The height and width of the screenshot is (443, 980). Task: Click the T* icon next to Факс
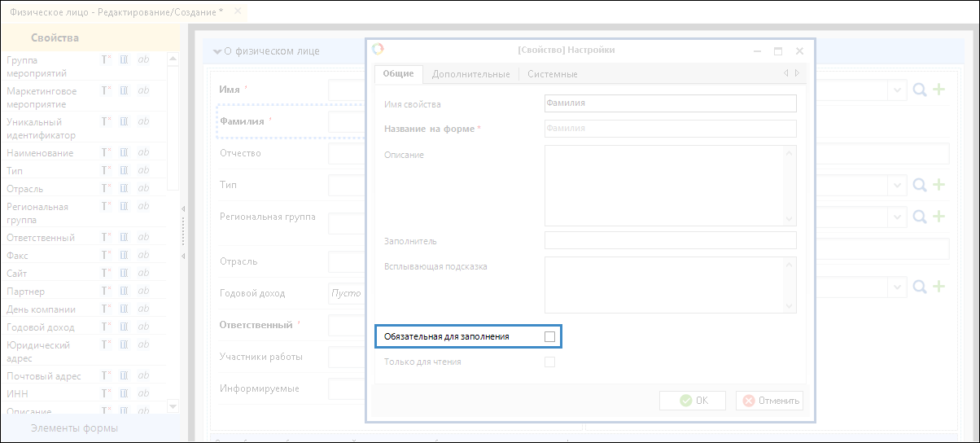pyautogui.click(x=106, y=256)
